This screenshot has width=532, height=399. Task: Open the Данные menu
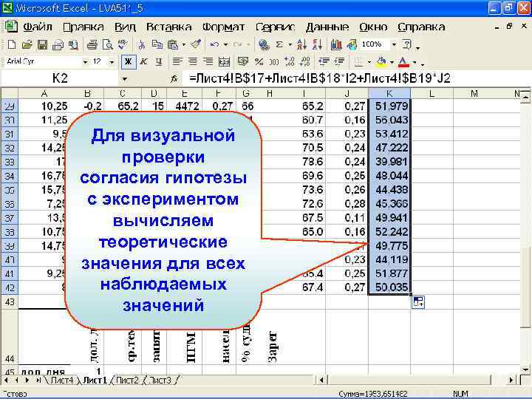pyautogui.click(x=327, y=27)
